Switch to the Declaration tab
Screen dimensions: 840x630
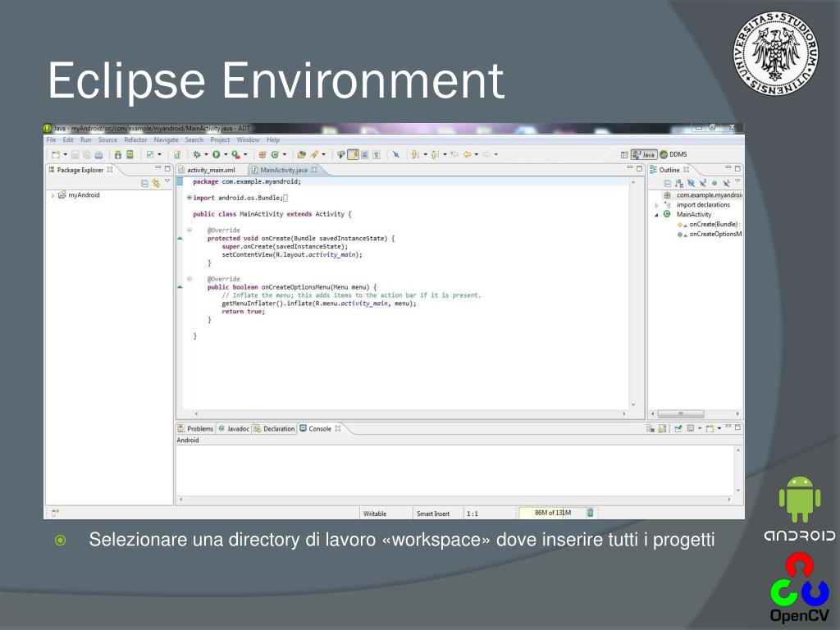pos(274,428)
